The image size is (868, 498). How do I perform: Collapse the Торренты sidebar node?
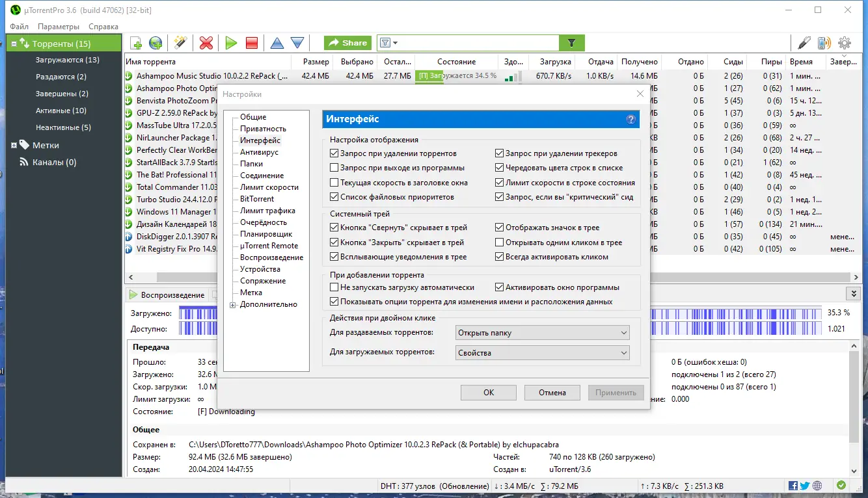coord(14,44)
